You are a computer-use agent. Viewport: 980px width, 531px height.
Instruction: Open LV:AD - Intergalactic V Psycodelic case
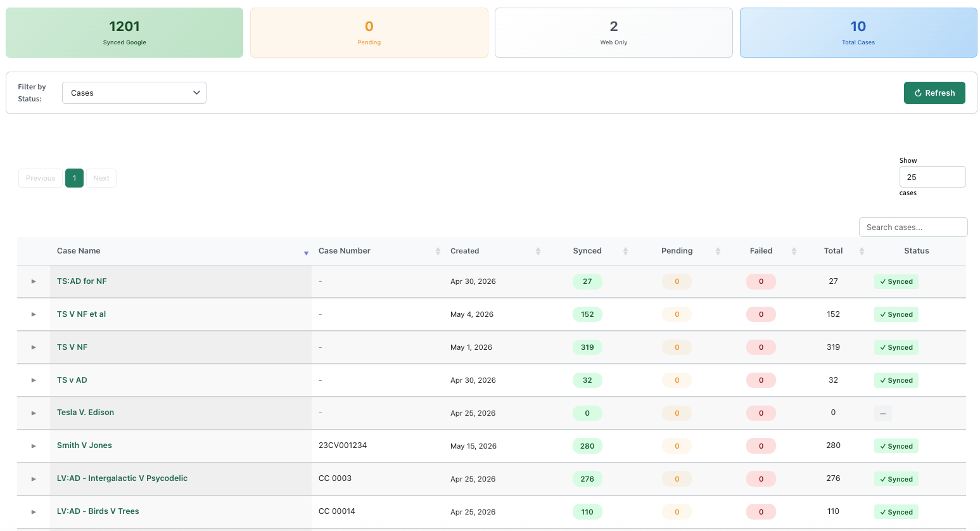tap(122, 478)
